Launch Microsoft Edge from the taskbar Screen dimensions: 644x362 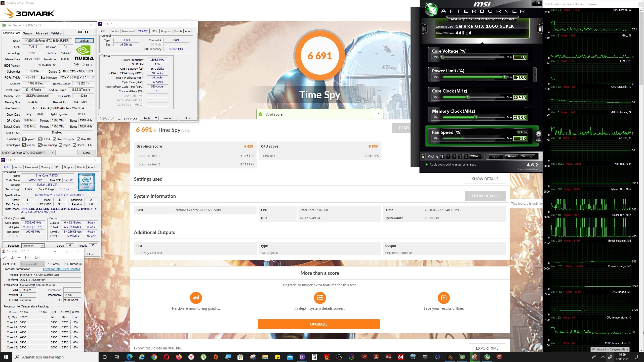pyautogui.click(x=130, y=357)
